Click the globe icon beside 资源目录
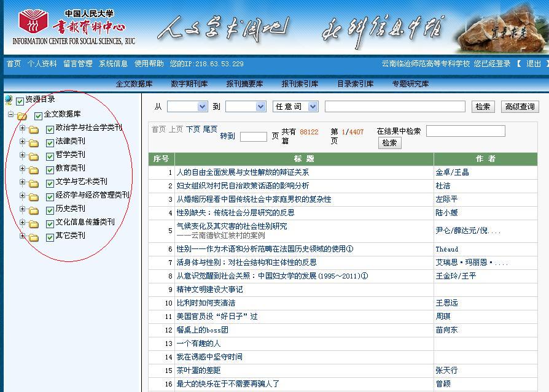The image size is (549, 392). (x=8, y=100)
